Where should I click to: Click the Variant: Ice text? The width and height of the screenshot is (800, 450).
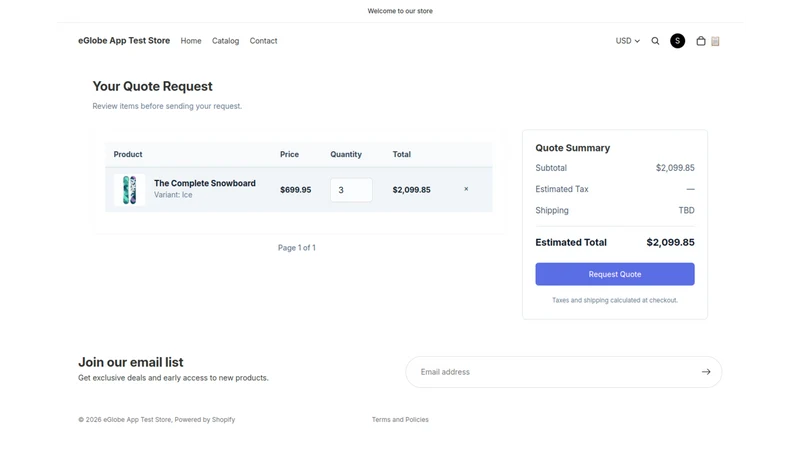(173, 195)
